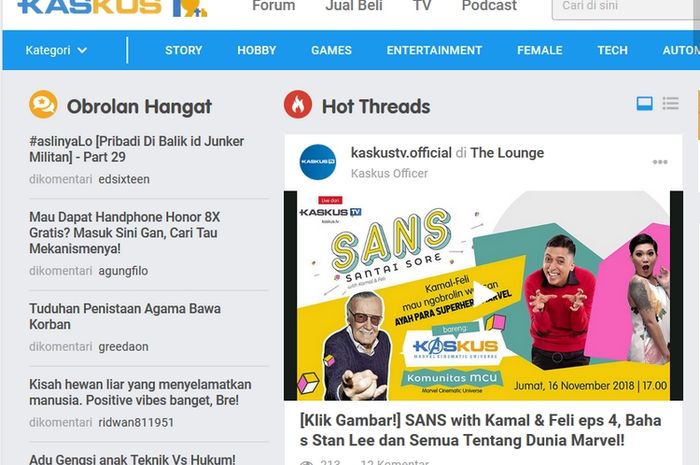Open the STORY category tab
Image resolution: width=700 pixels, height=465 pixels.
click(183, 50)
